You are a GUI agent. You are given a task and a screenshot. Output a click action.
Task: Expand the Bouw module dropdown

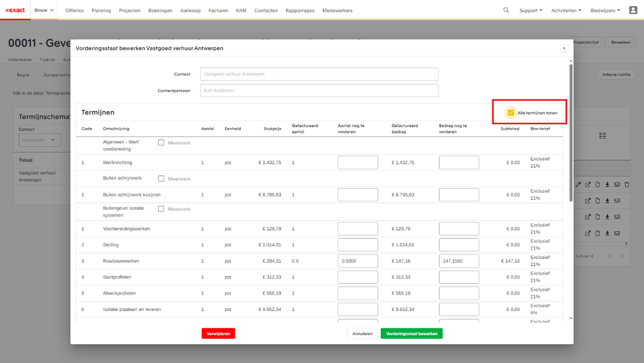coord(44,10)
